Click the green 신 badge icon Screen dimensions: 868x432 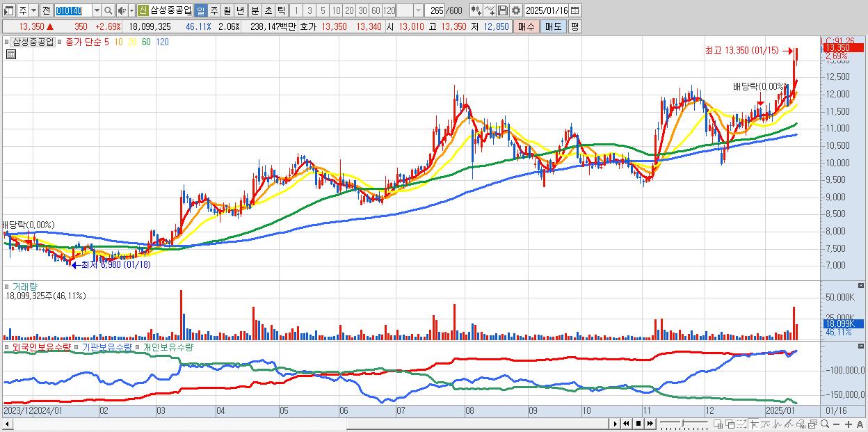[x=143, y=10]
